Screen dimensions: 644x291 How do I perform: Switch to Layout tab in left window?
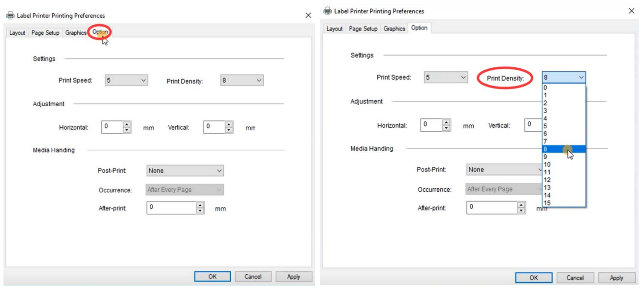click(17, 33)
